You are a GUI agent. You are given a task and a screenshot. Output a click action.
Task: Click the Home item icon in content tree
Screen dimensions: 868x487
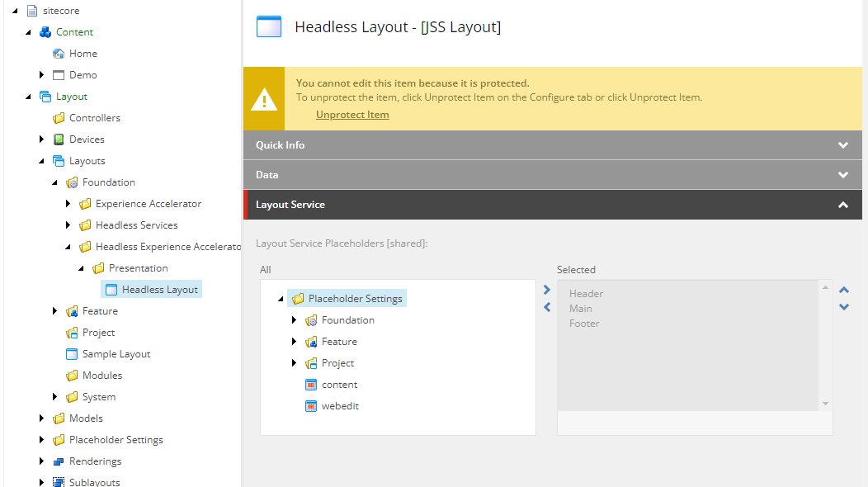[59, 54]
